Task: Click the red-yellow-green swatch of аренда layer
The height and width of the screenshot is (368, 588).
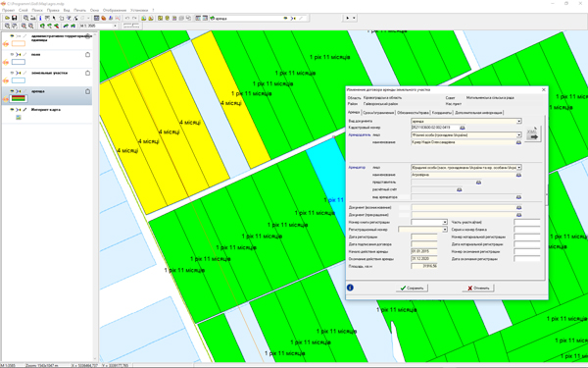Action: (x=19, y=99)
